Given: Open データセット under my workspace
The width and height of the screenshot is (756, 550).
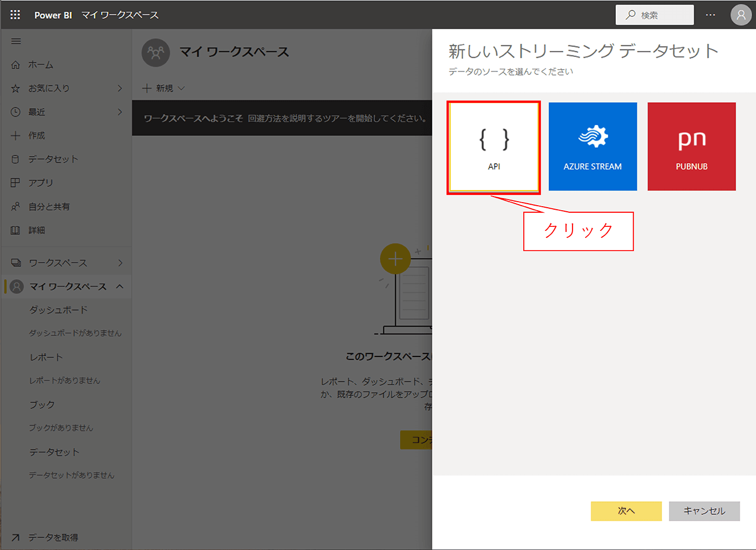Looking at the screenshot, I should pos(54,452).
